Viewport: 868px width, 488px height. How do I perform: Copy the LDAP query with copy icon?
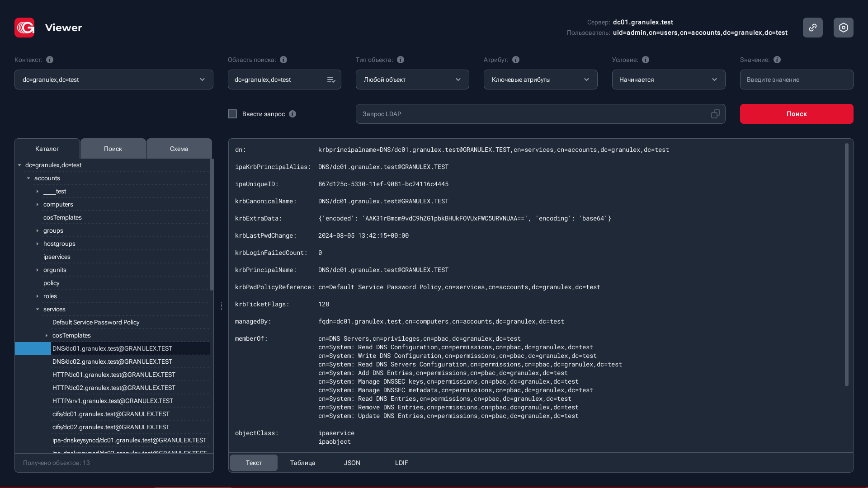pyautogui.click(x=715, y=114)
